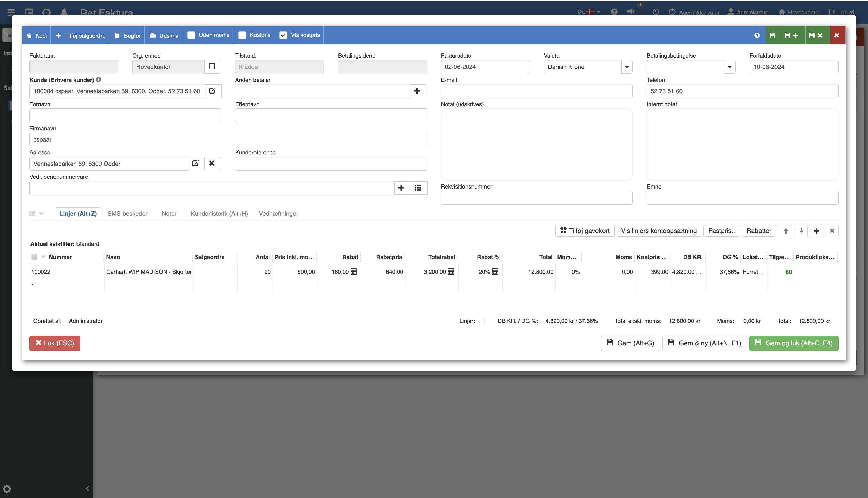Viewport: 868px width, 498px height.
Task: Click the list icon beside Vedr. serienummervare
Action: click(x=418, y=188)
